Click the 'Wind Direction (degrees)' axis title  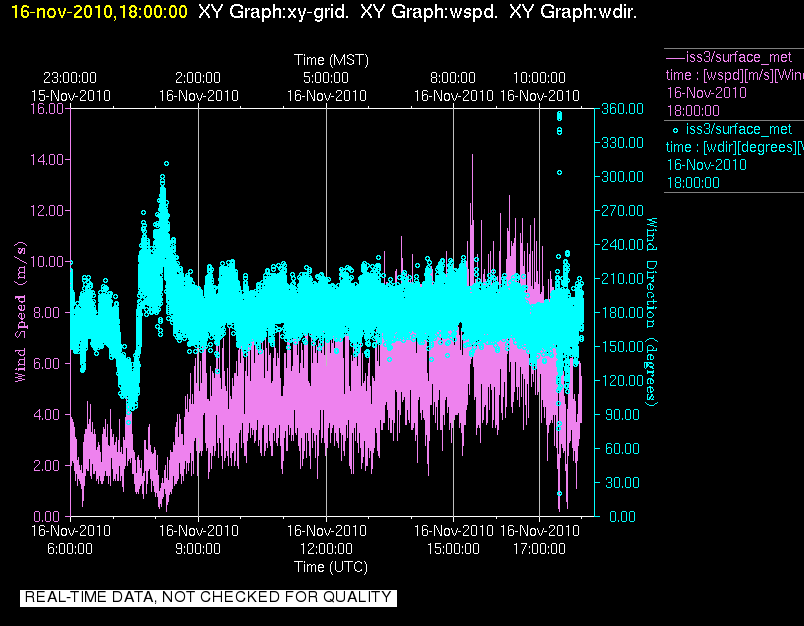click(651, 312)
